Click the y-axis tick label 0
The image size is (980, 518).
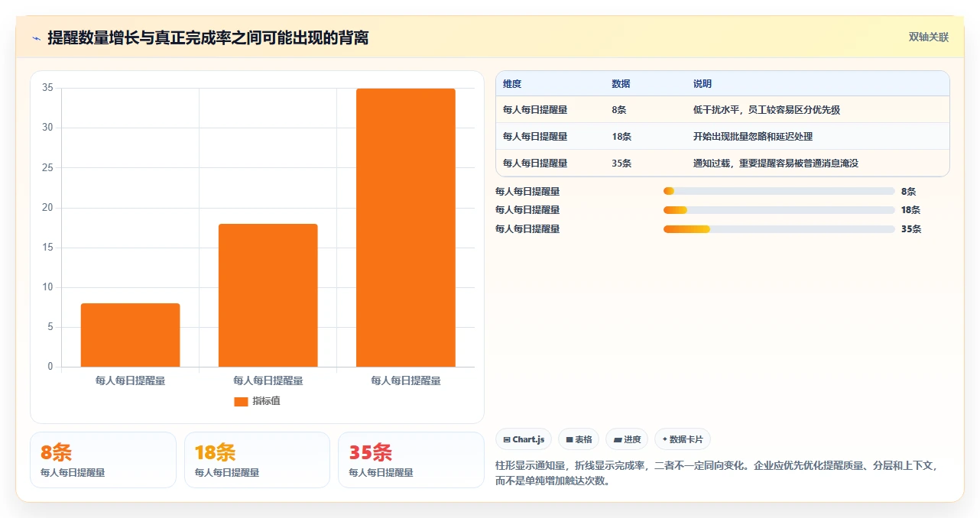(50, 367)
